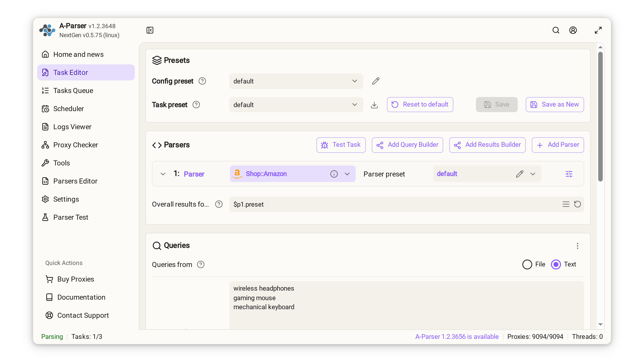644x362 pixels.
Task: Open the user account icon
Action: [573, 30]
